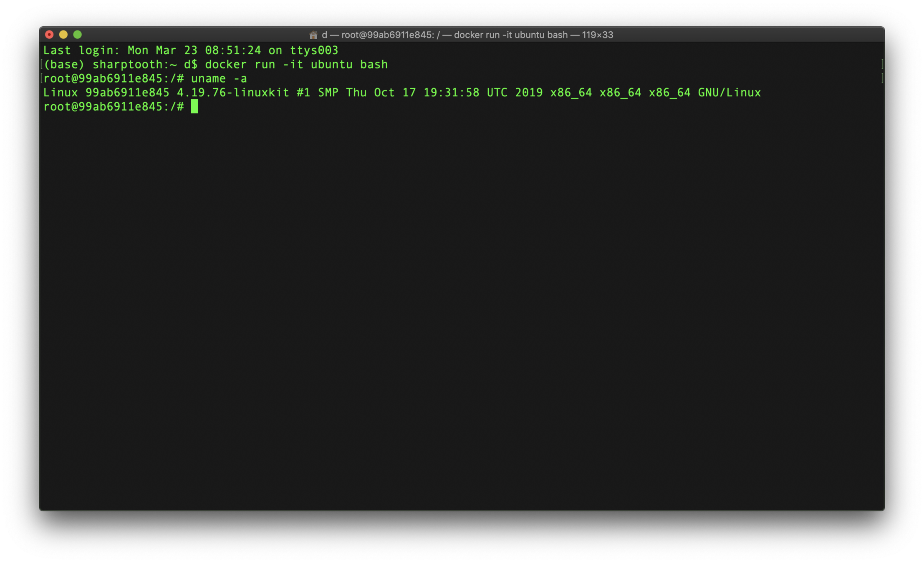
Task: Zoom the terminal with green button
Action: pyautogui.click(x=78, y=35)
